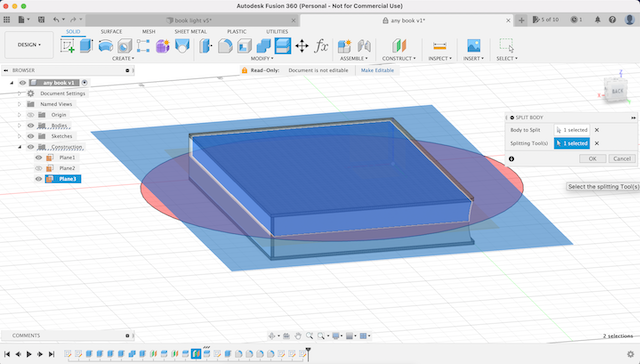The image size is (640, 364).
Task: Select the Revolve tool
Action: pos(106,46)
